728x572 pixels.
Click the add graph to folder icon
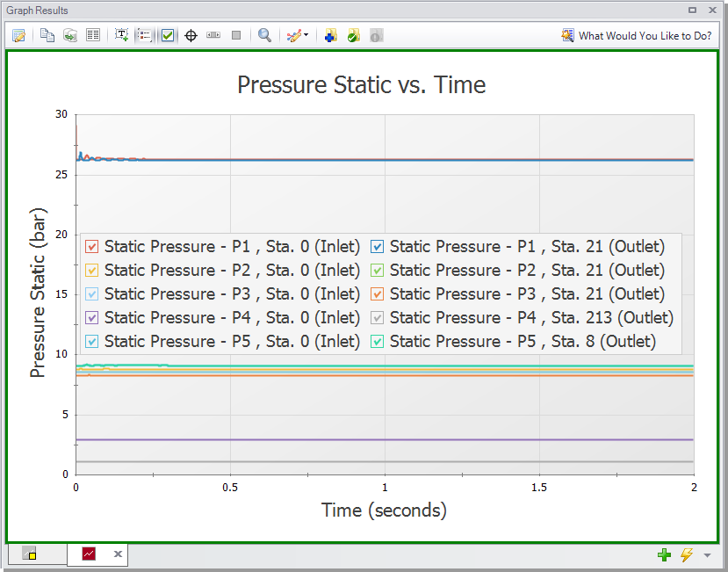330,35
